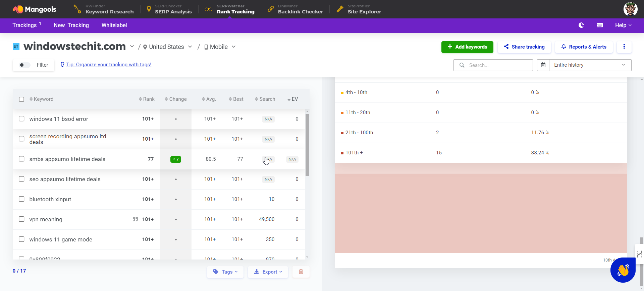
Task: Toggle the Filter switch
Action: 24,65
